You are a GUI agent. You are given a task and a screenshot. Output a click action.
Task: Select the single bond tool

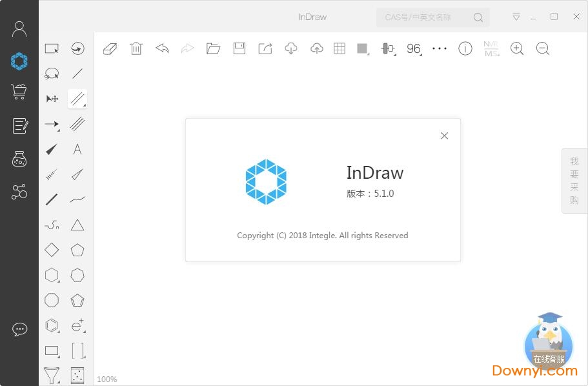77,74
